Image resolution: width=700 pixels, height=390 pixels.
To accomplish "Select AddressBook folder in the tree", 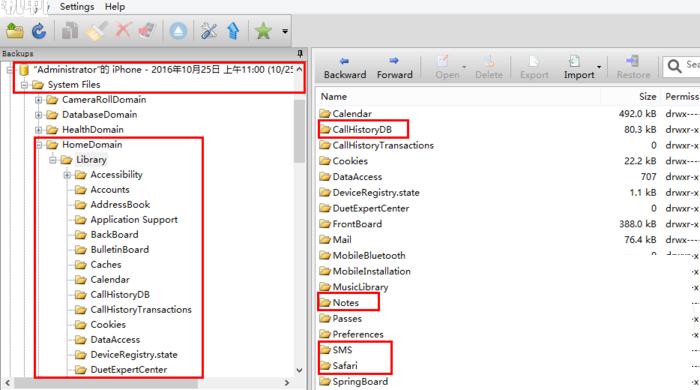I will click(x=120, y=205).
